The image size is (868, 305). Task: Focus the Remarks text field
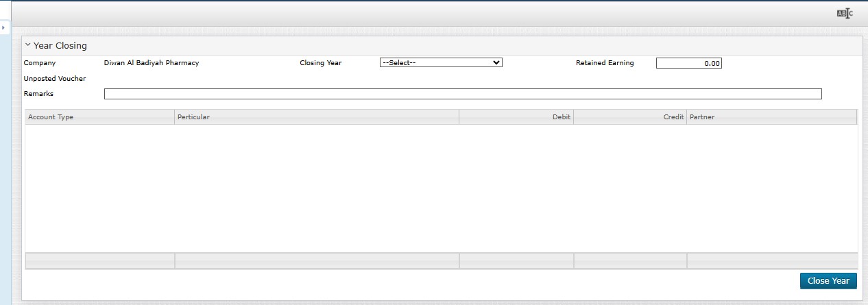click(x=462, y=94)
